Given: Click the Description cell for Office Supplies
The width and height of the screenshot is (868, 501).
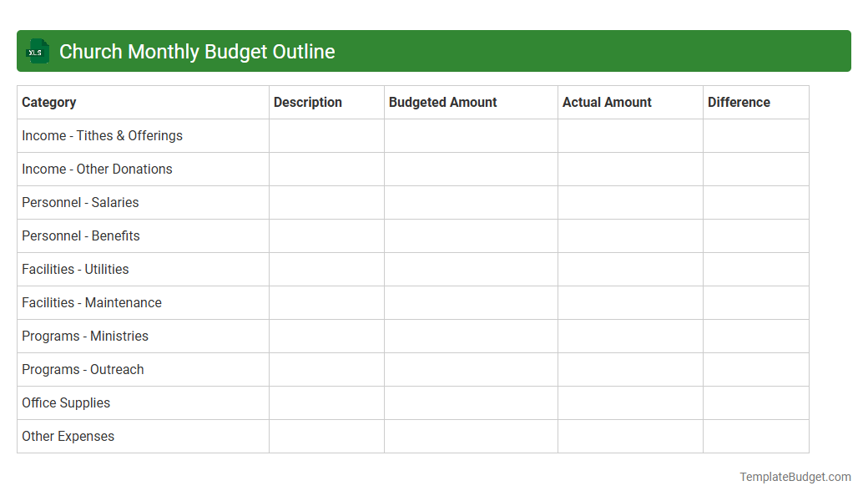Looking at the screenshot, I should 326,402.
